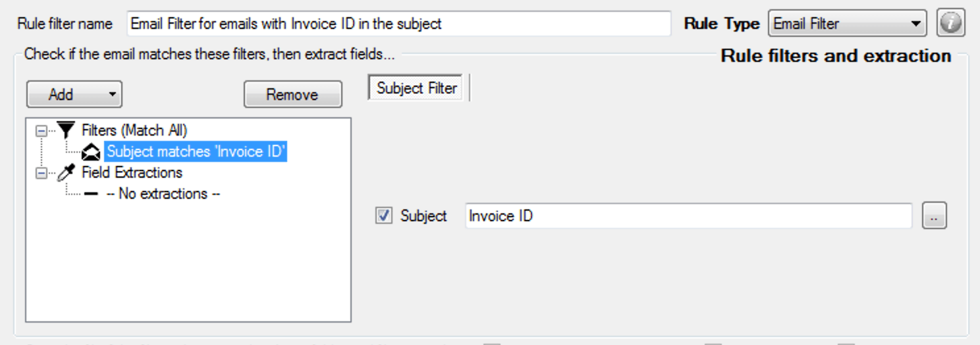Viewport: 980px width, 345px height.
Task: Select the No extractions entry
Action: coord(163,194)
